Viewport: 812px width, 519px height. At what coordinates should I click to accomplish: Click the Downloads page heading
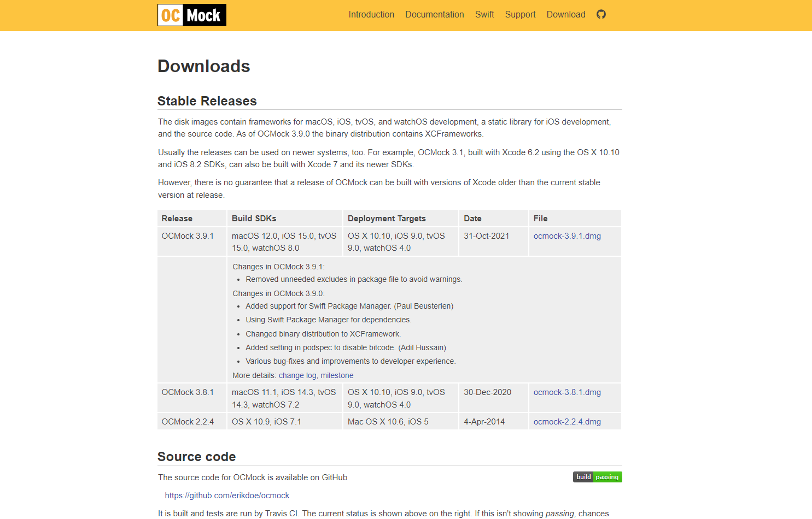pos(204,66)
